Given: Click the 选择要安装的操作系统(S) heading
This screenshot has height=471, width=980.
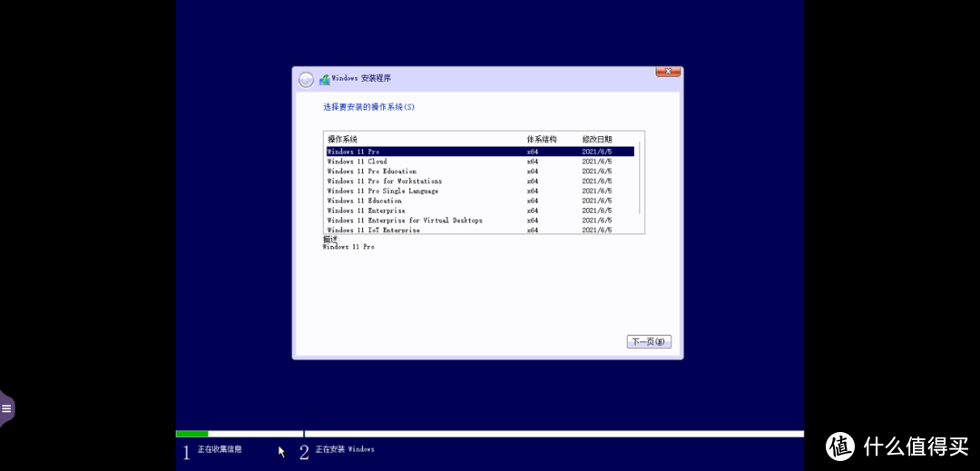Looking at the screenshot, I should [x=368, y=107].
